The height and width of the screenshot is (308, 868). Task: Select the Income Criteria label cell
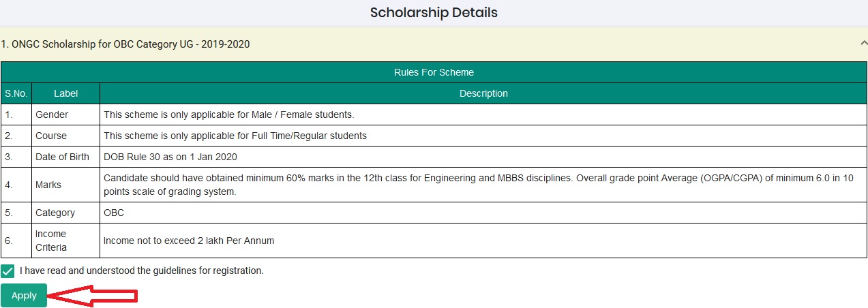(65, 241)
